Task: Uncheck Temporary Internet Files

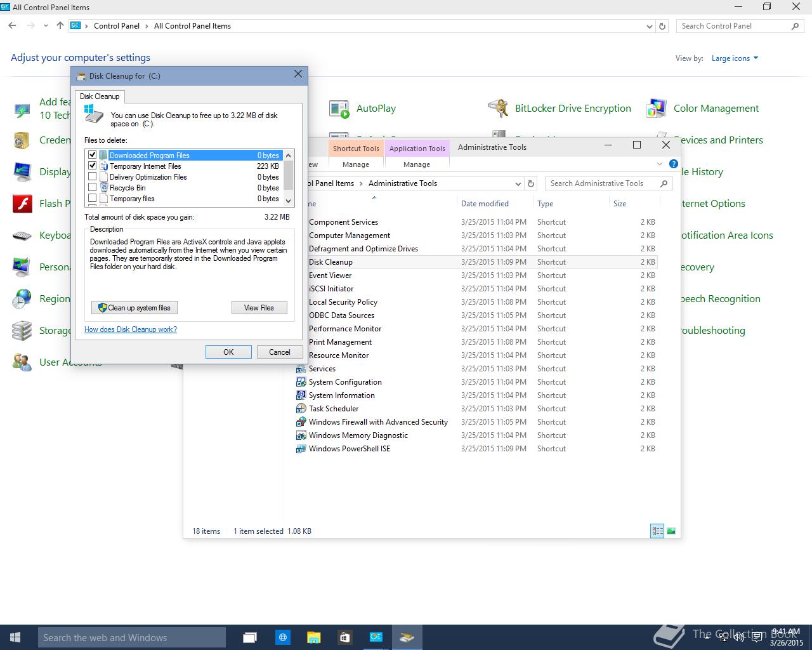Action: pos(93,166)
